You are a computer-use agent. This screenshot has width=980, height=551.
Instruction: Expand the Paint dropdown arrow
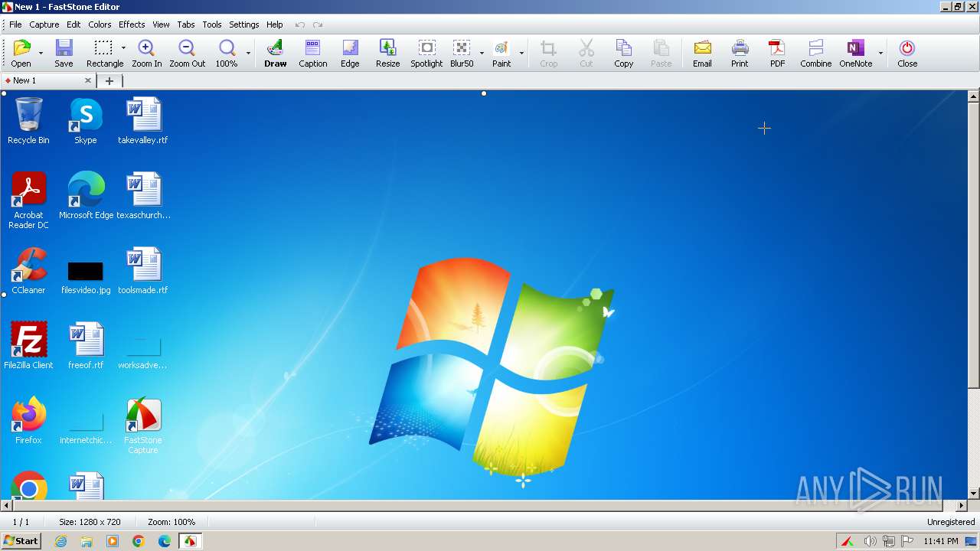(x=521, y=54)
